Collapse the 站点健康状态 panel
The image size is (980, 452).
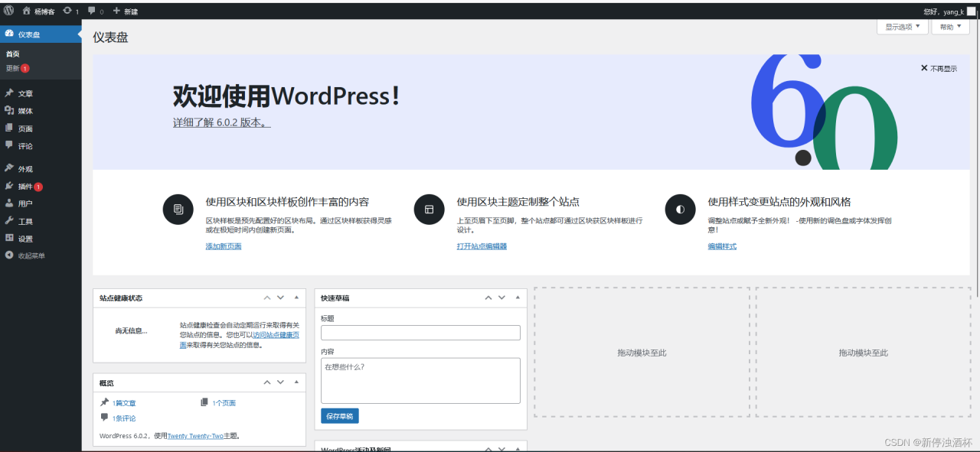(296, 298)
